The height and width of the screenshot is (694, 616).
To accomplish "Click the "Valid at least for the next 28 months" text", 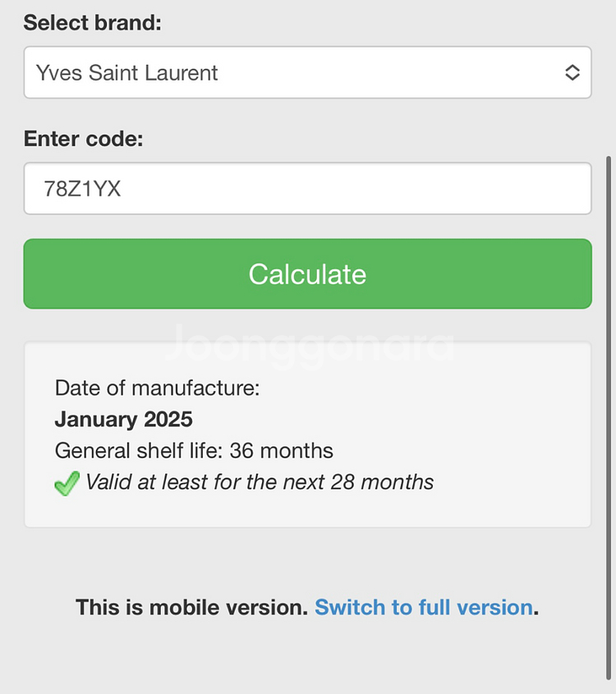I will pyautogui.click(x=260, y=482).
